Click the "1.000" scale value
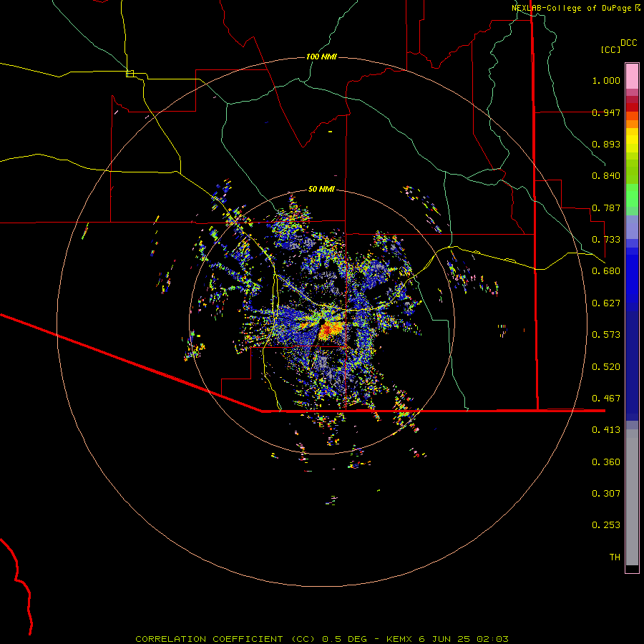This screenshot has width=644, height=644. [606, 80]
